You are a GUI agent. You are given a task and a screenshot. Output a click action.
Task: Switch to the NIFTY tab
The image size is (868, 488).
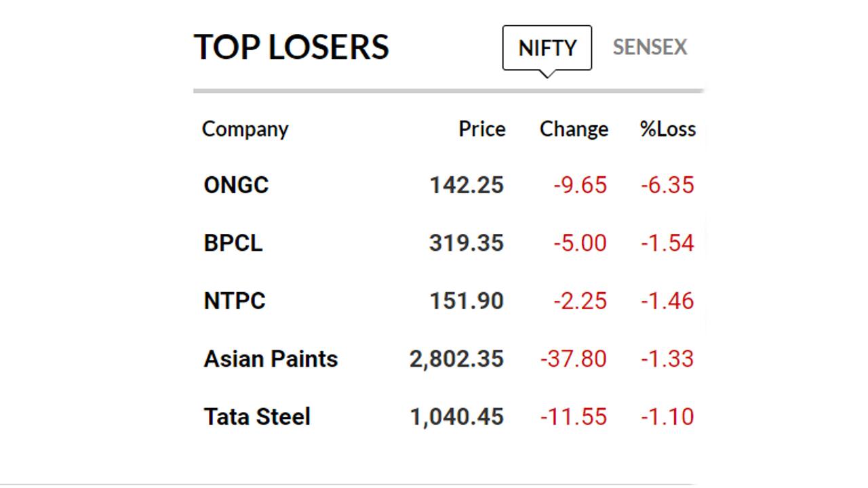[547, 48]
